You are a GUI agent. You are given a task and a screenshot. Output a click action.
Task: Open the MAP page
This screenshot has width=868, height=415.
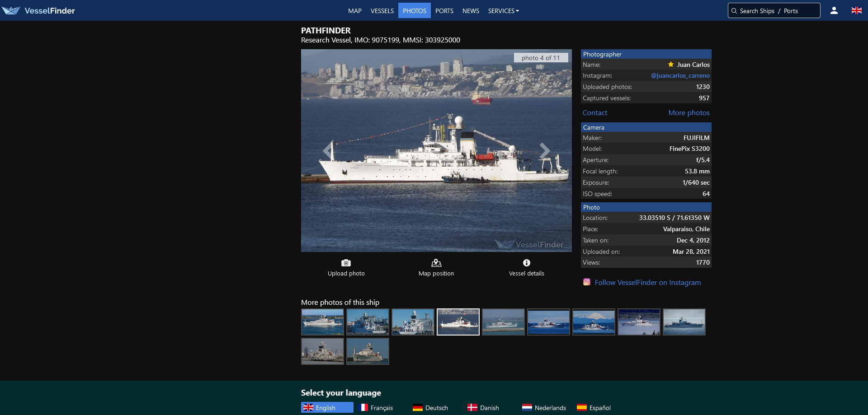[355, 11]
